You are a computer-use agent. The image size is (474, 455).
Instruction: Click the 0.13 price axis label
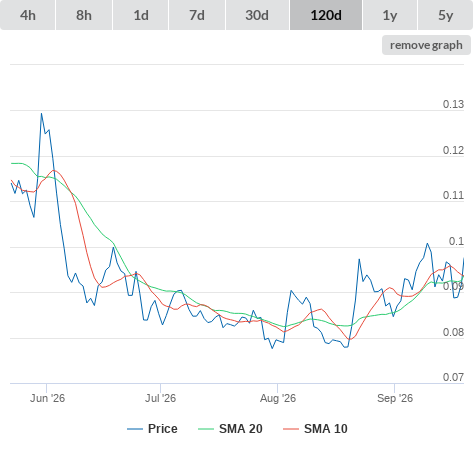tap(453, 104)
